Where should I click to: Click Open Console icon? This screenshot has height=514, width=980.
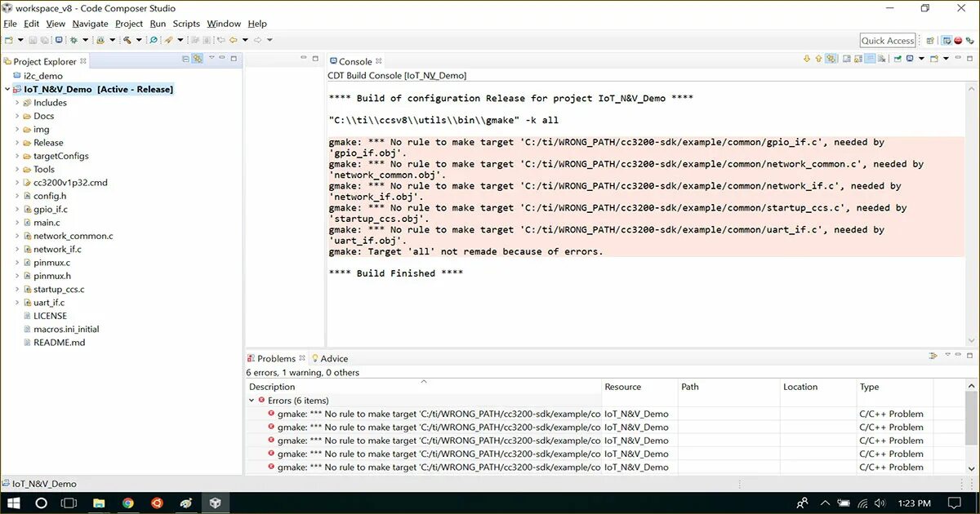click(x=934, y=59)
